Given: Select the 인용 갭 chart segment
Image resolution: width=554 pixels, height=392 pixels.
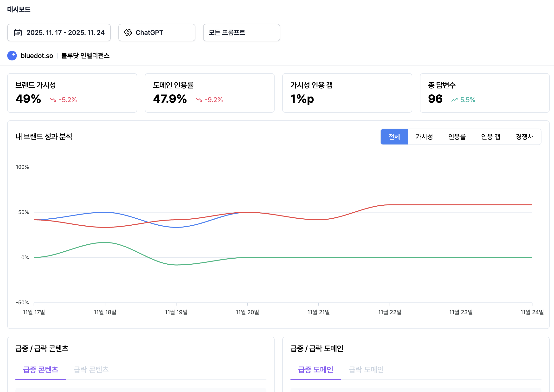Looking at the screenshot, I should (x=490, y=137).
